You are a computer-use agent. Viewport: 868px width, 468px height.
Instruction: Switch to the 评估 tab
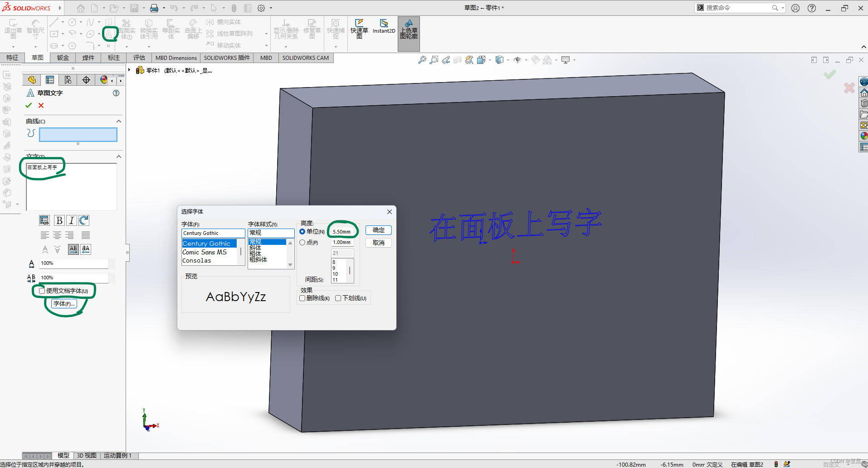[x=139, y=58]
